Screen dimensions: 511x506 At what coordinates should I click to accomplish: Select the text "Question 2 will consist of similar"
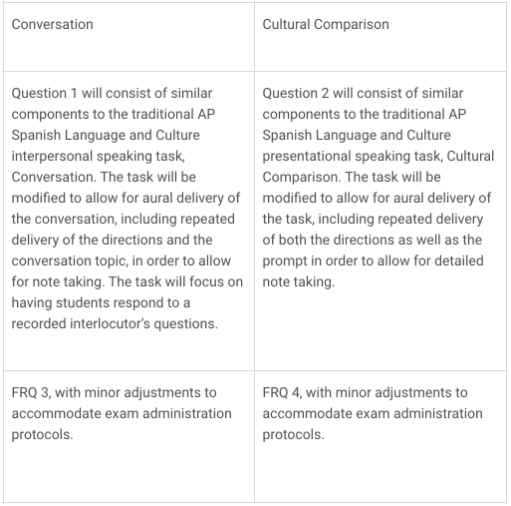click(363, 93)
